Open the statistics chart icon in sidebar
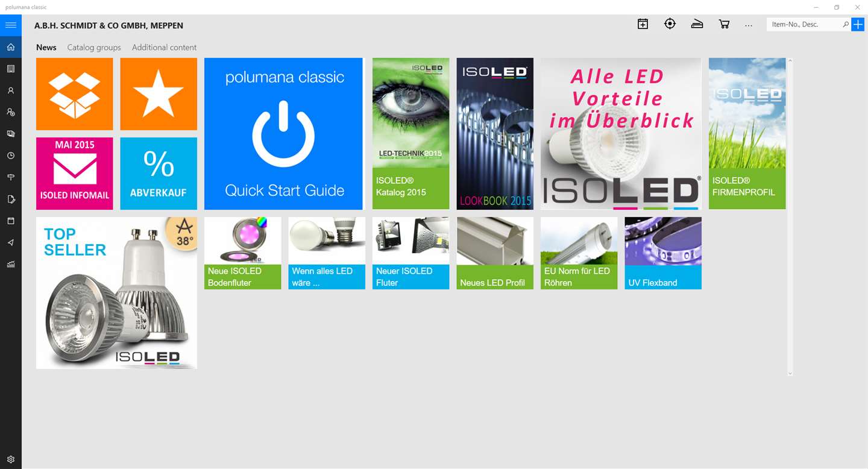 click(11, 264)
